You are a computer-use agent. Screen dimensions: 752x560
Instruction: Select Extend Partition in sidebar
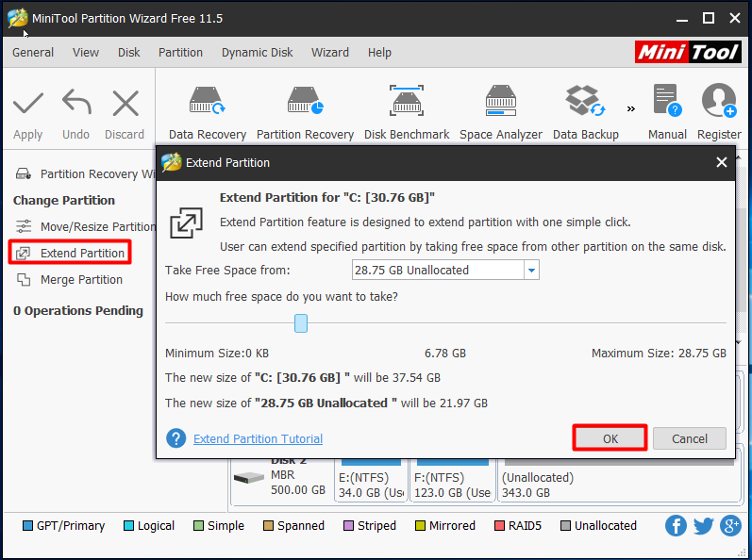coord(70,253)
